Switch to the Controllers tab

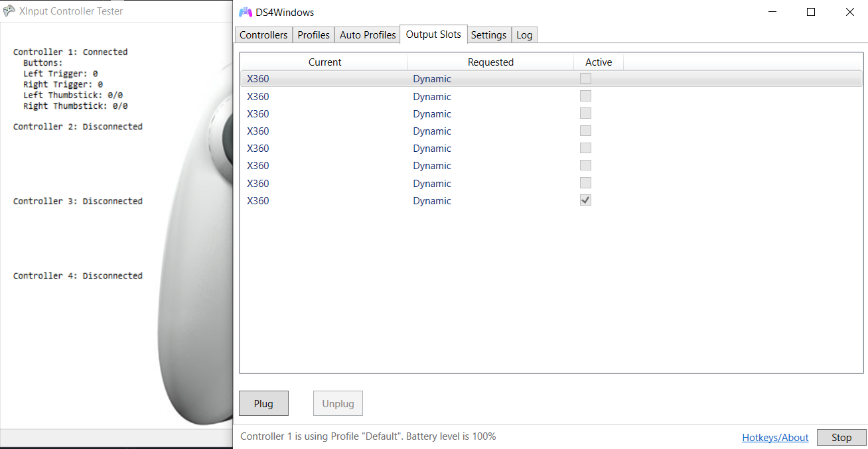coord(263,34)
